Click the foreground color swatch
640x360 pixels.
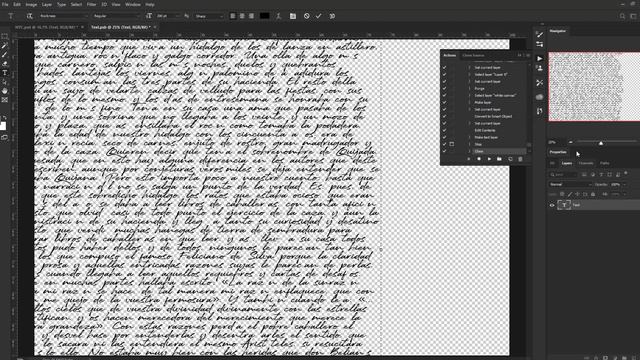[3, 126]
